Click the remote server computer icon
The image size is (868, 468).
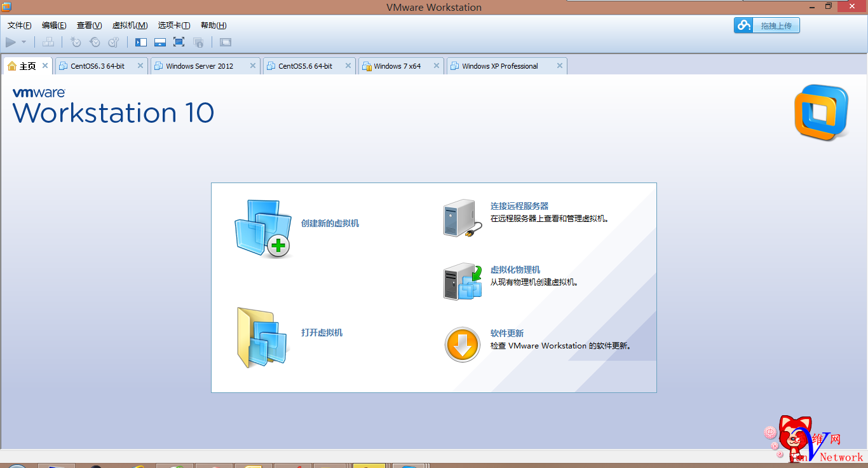point(462,219)
